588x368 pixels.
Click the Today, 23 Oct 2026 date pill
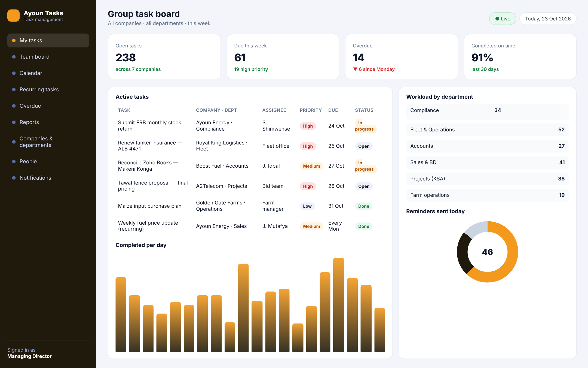548,19
